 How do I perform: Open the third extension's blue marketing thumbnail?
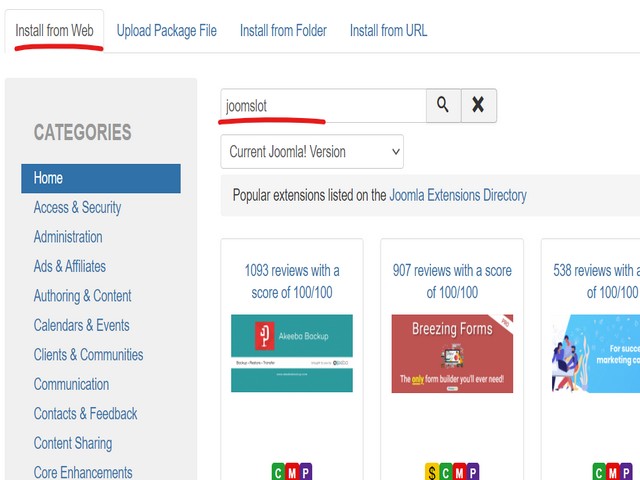coord(596,353)
